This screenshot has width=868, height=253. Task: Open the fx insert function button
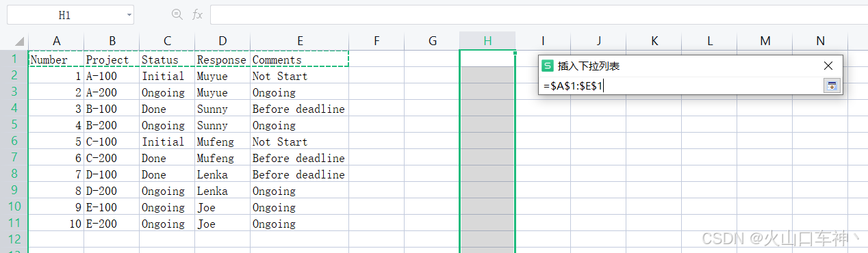pos(197,14)
